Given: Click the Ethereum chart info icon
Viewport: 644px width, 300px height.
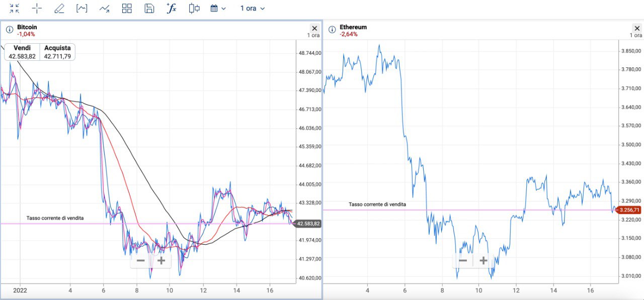Looking at the screenshot, I should click(x=332, y=29).
